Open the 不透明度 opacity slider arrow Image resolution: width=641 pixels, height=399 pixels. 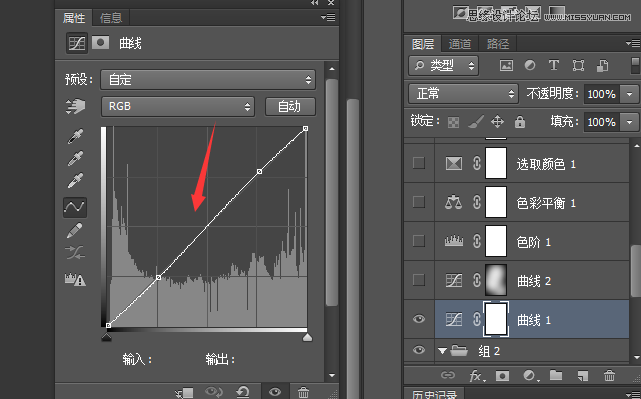(x=629, y=94)
